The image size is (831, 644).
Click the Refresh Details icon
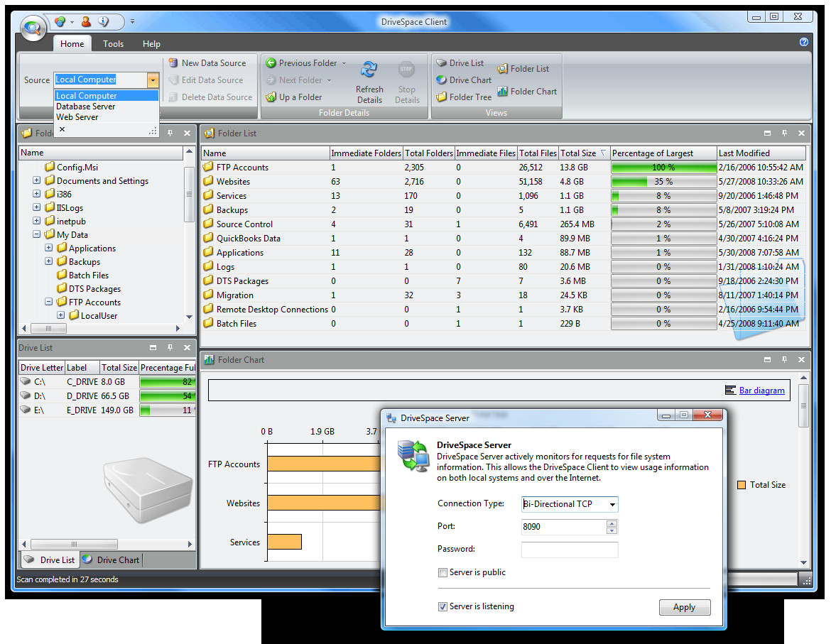[x=369, y=70]
